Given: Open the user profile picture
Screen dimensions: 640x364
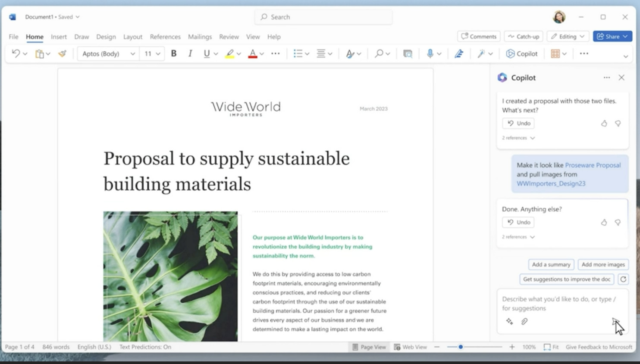Looking at the screenshot, I should (559, 17).
